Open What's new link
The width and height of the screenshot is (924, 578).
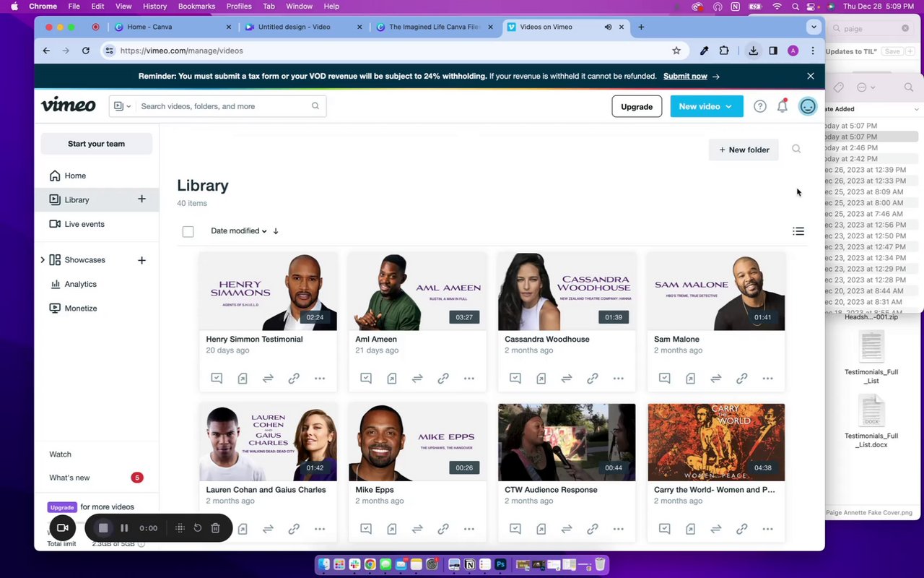69,478
